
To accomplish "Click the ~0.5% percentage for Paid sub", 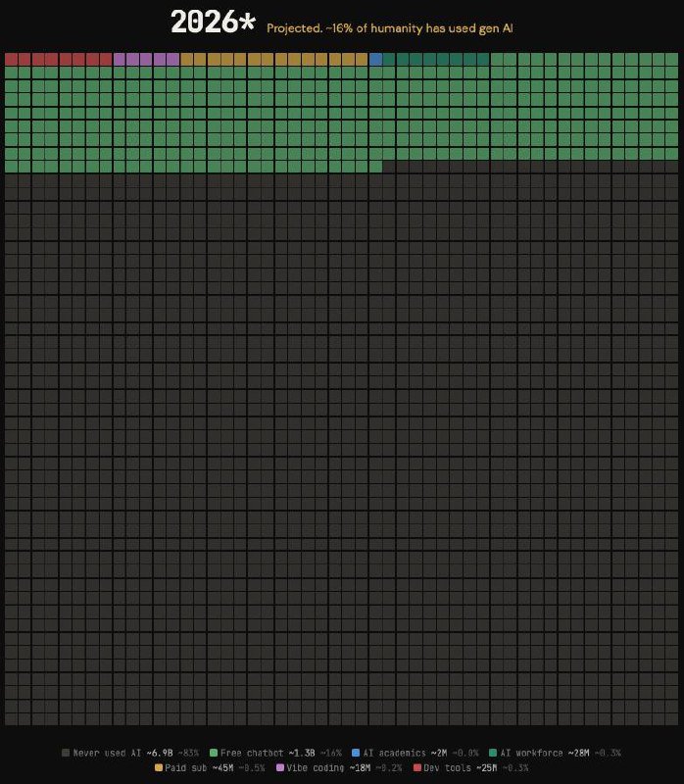I will pyautogui.click(x=252, y=768).
